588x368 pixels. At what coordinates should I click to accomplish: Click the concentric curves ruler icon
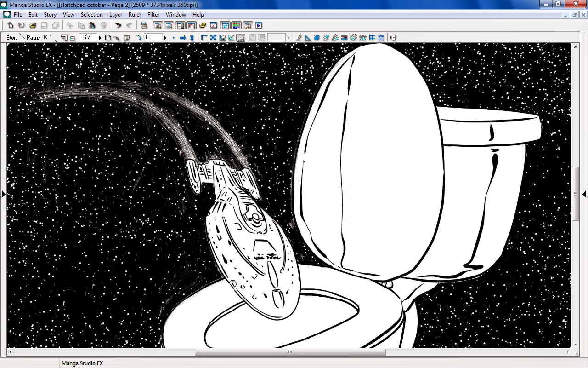(354, 38)
